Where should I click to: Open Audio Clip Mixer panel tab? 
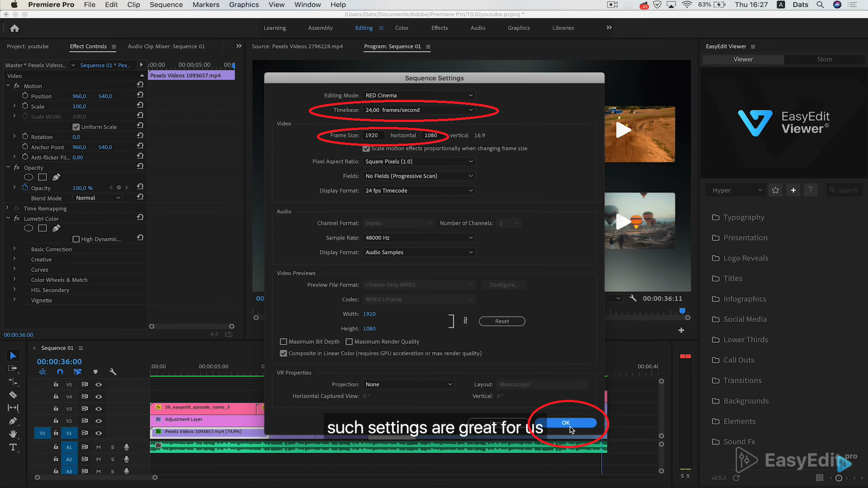[166, 46]
